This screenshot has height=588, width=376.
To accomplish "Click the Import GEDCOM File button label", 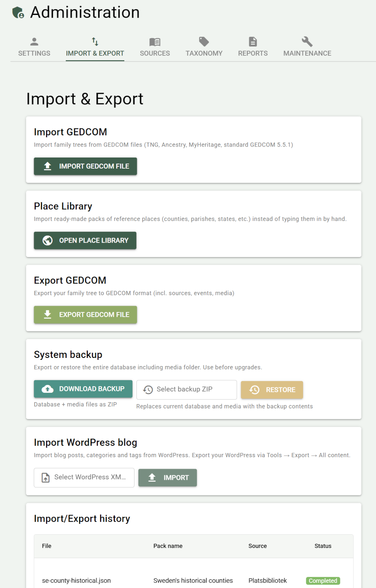I will tap(94, 166).
